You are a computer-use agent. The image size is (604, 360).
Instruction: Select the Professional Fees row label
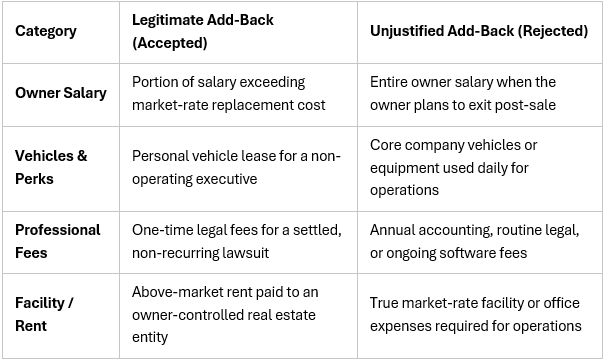(x=58, y=241)
